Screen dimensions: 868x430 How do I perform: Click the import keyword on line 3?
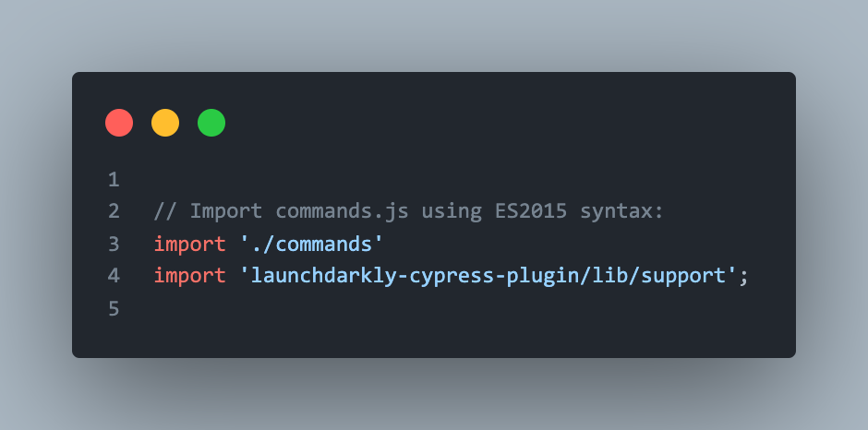190,244
